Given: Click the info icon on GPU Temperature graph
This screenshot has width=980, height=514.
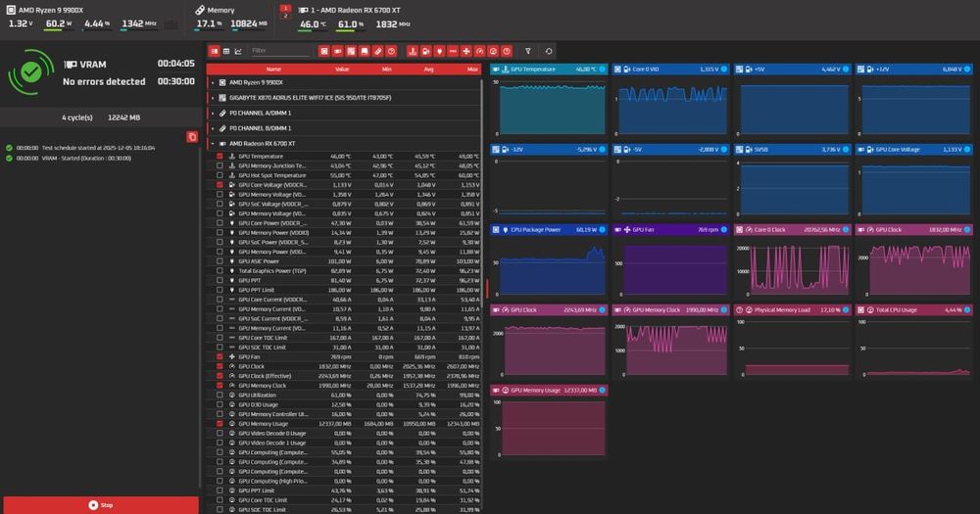Looking at the screenshot, I should pyautogui.click(x=603, y=70).
